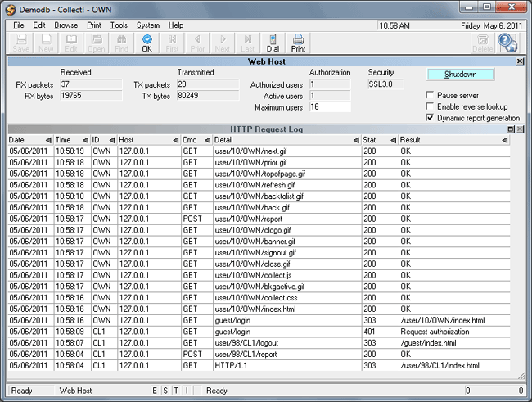
Task: Open the Help globe icon
Action: pyautogui.click(x=507, y=43)
